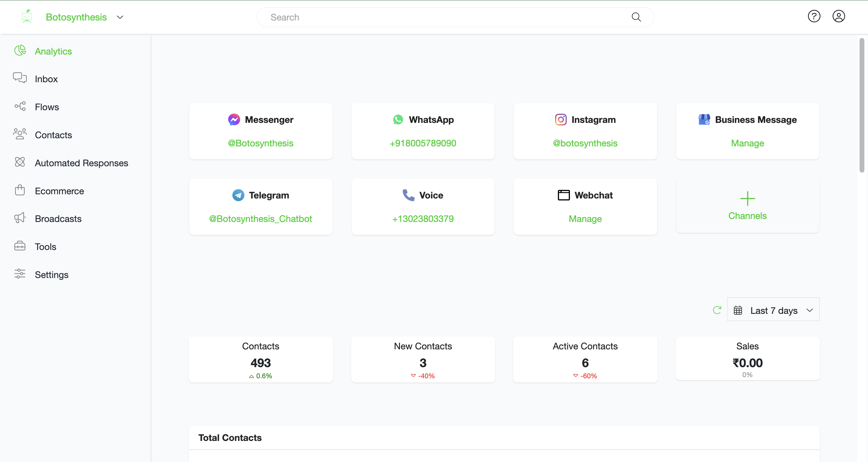Open the Ecommerce sidebar section

click(59, 191)
